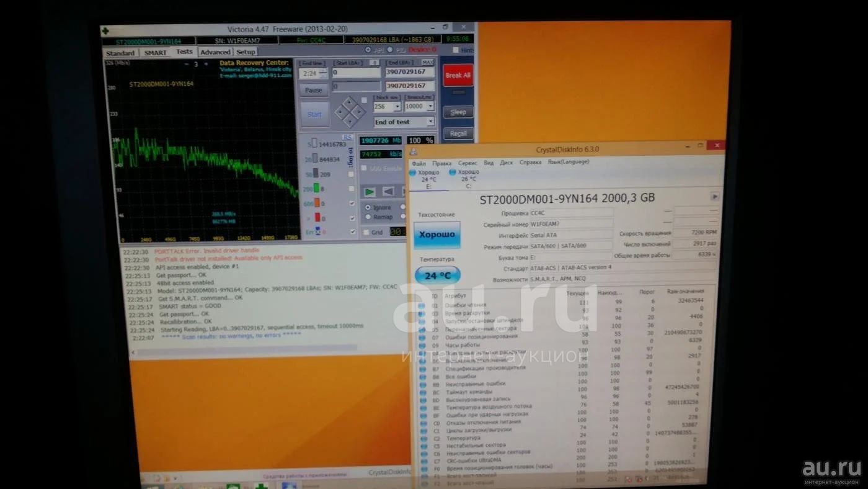The height and width of the screenshot is (489, 868).
Task: Switch to the Setup tab
Action: tap(246, 52)
